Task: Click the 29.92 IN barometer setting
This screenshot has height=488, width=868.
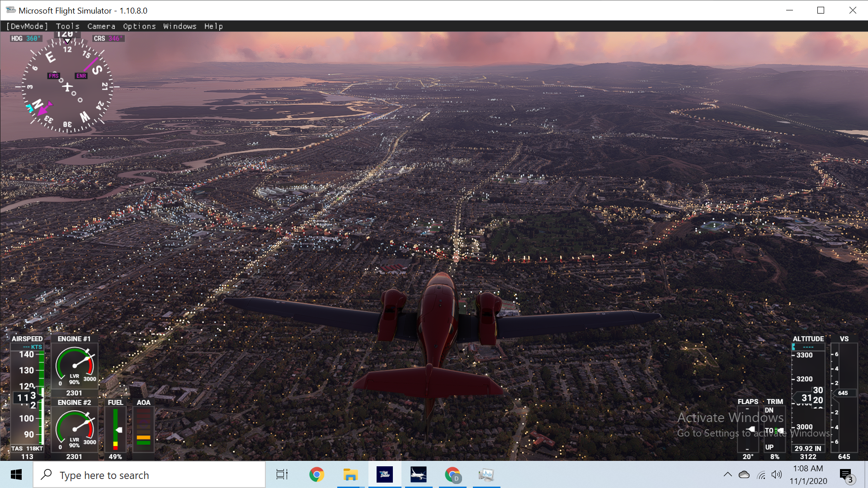Action: [808, 448]
